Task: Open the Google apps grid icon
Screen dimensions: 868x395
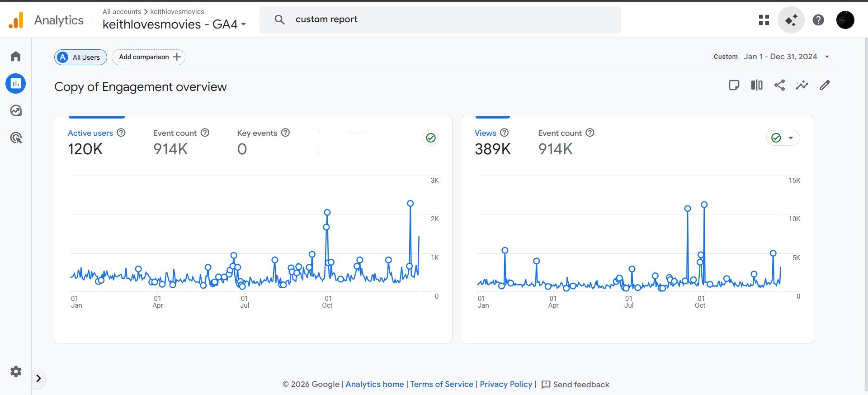Action: (764, 20)
